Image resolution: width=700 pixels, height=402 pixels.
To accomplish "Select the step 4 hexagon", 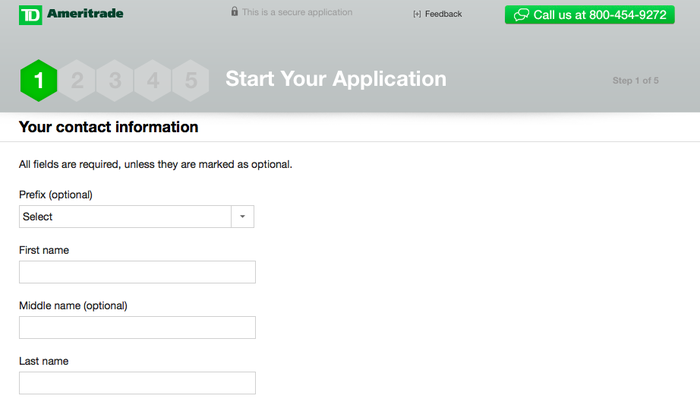I will (153, 80).
